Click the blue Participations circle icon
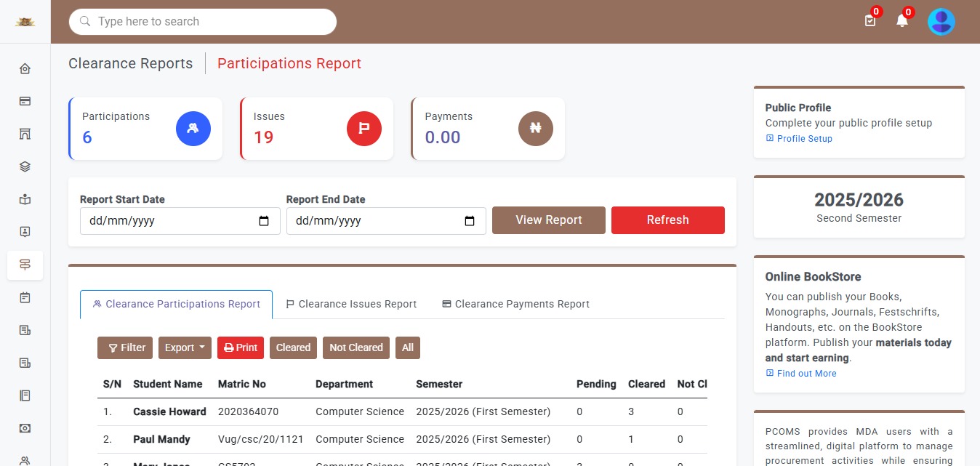The width and height of the screenshot is (980, 466). pos(193,129)
